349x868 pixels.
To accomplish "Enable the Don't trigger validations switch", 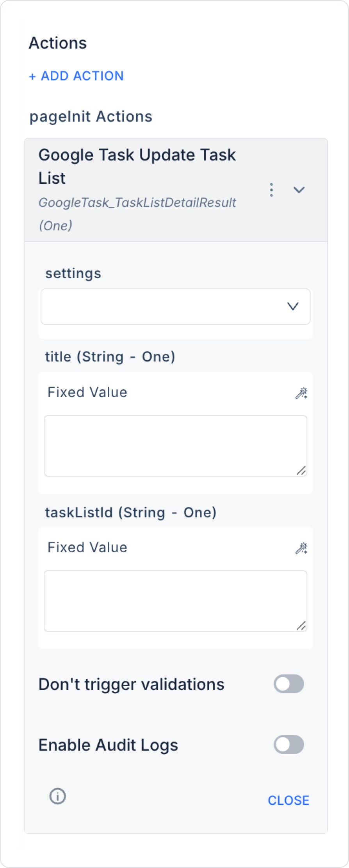I will coord(288,684).
